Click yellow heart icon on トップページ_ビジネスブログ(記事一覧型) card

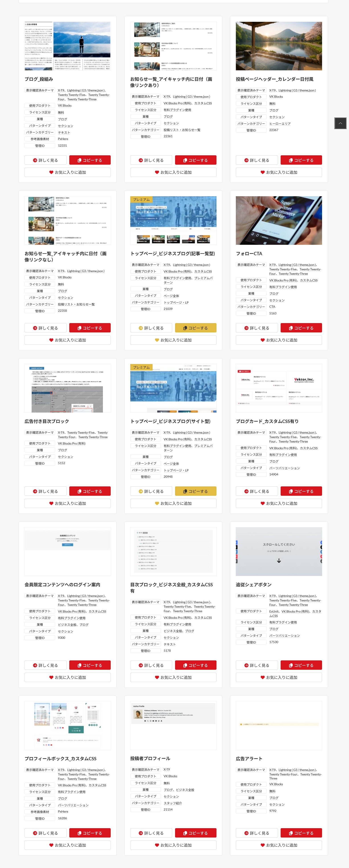157,340
